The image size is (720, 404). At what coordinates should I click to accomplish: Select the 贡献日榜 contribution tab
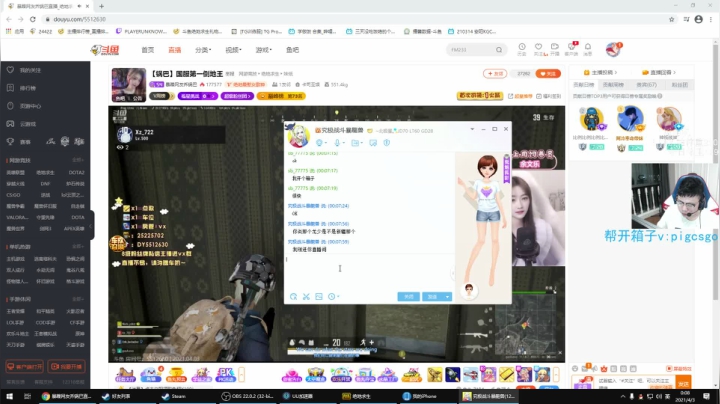click(584, 85)
